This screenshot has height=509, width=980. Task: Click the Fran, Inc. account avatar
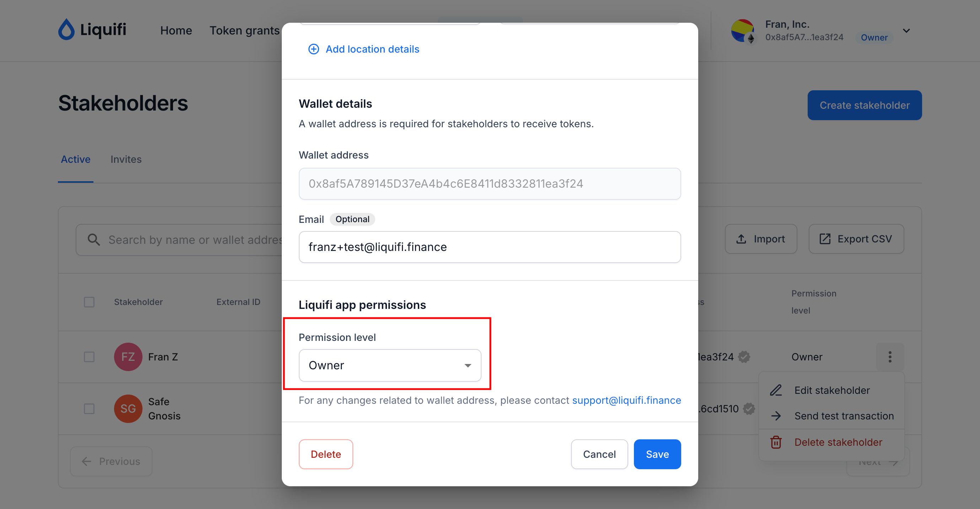click(742, 31)
